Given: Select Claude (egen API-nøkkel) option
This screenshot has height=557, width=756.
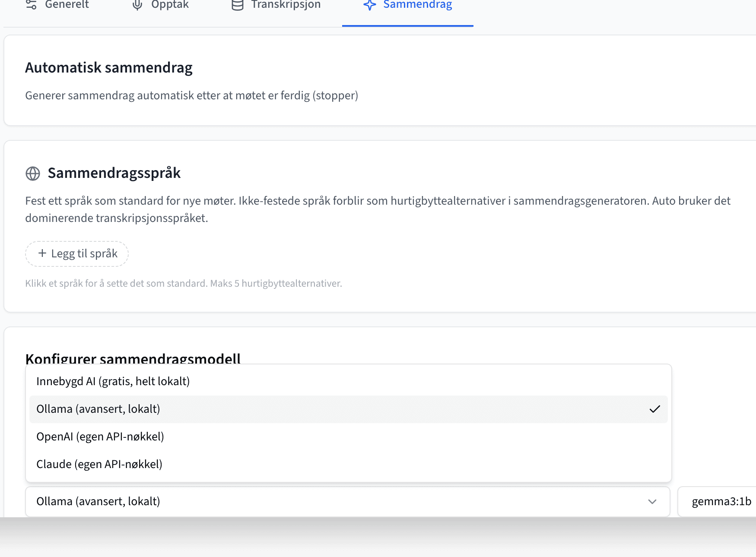Looking at the screenshot, I should pos(349,464).
